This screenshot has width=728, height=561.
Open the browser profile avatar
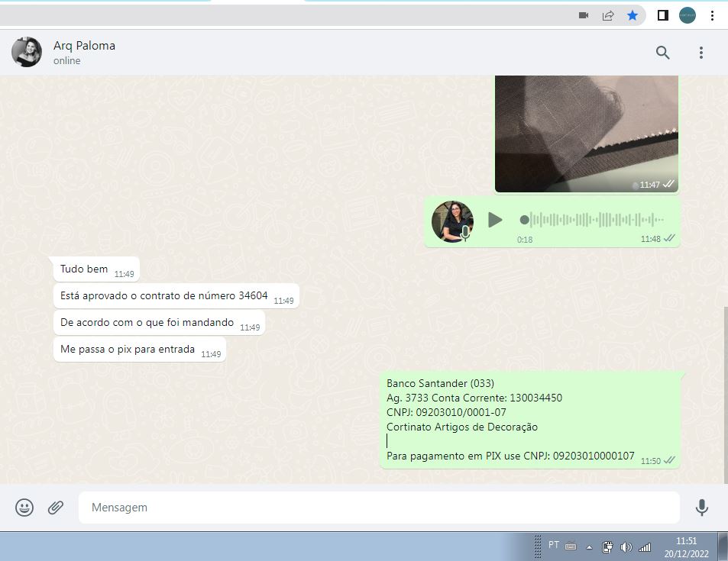(x=688, y=15)
